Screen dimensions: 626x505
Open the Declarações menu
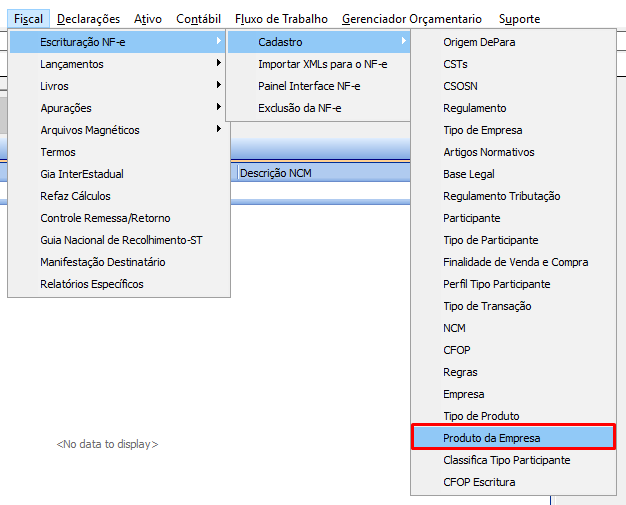point(88,19)
